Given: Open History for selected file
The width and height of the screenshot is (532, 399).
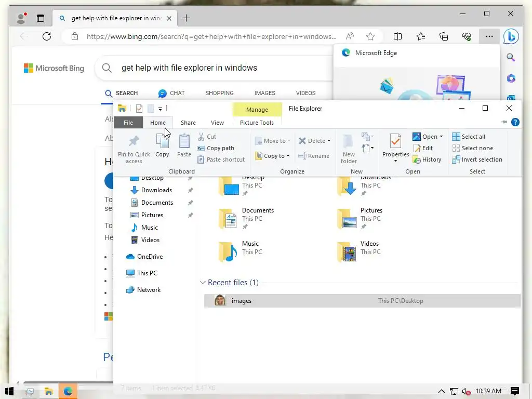Looking at the screenshot, I should (427, 159).
